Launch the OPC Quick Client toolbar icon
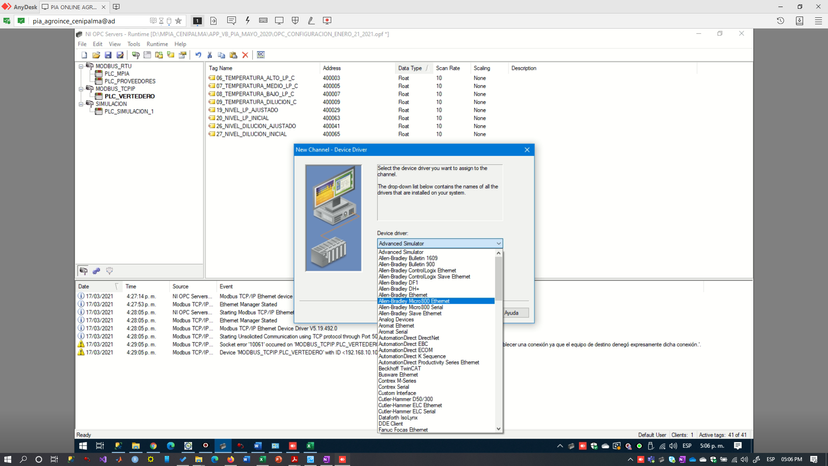 click(261, 55)
